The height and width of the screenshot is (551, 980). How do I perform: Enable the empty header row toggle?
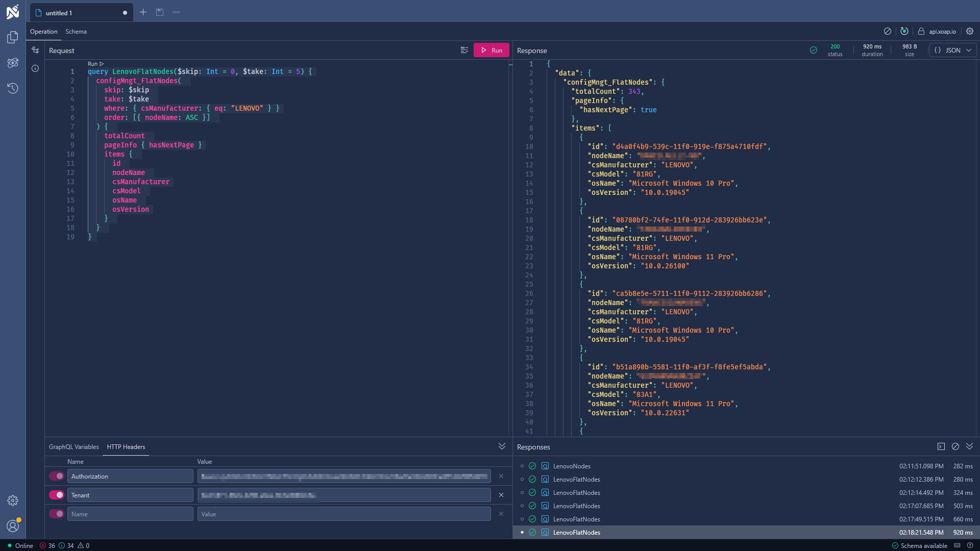(x=56, y=513)
